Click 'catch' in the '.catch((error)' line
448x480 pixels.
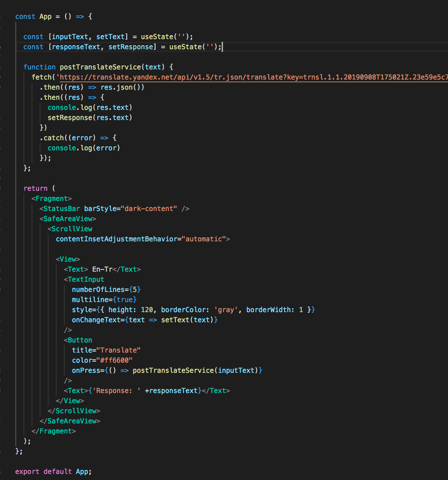click(x=54, y=138)
